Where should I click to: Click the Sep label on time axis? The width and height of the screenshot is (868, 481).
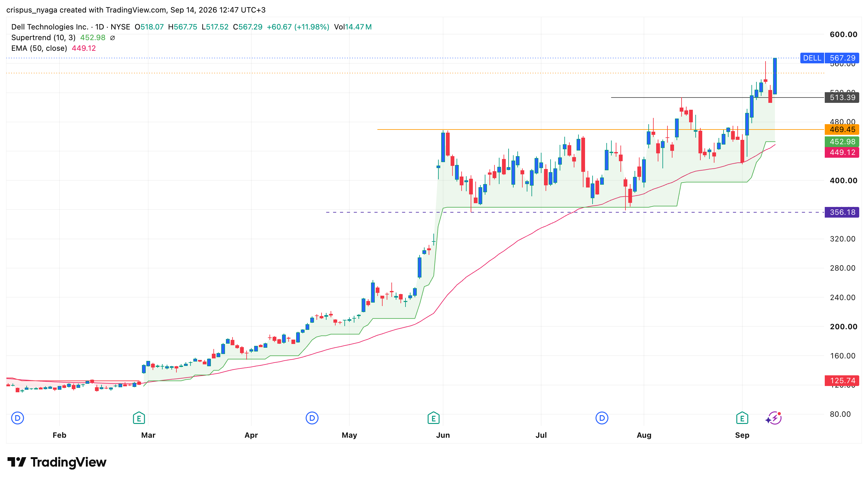click(x=742, y=435)
